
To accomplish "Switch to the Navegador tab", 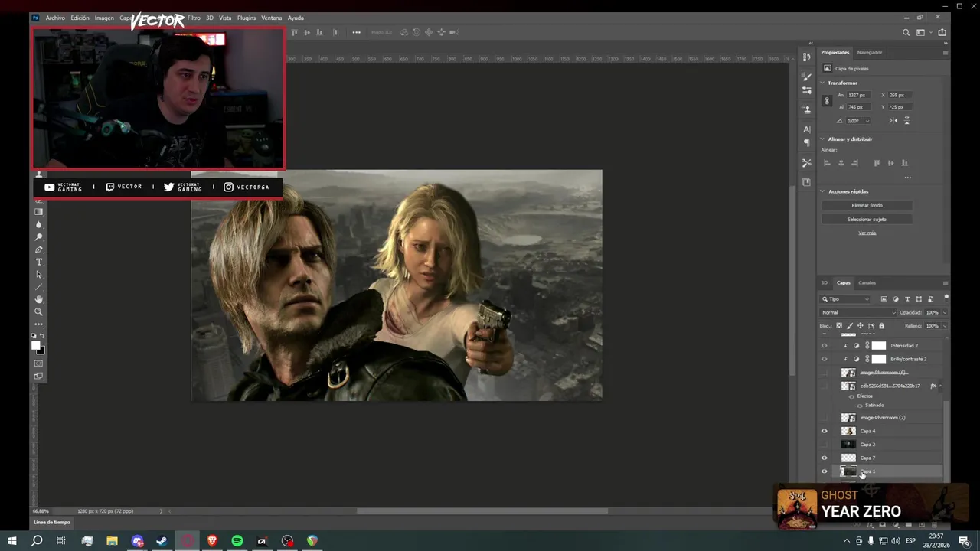I will 870,52.
